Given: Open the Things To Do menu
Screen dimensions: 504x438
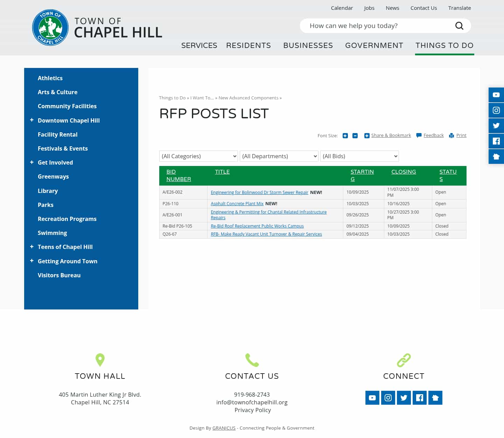Looking at the screenshot, I should 444,46.
